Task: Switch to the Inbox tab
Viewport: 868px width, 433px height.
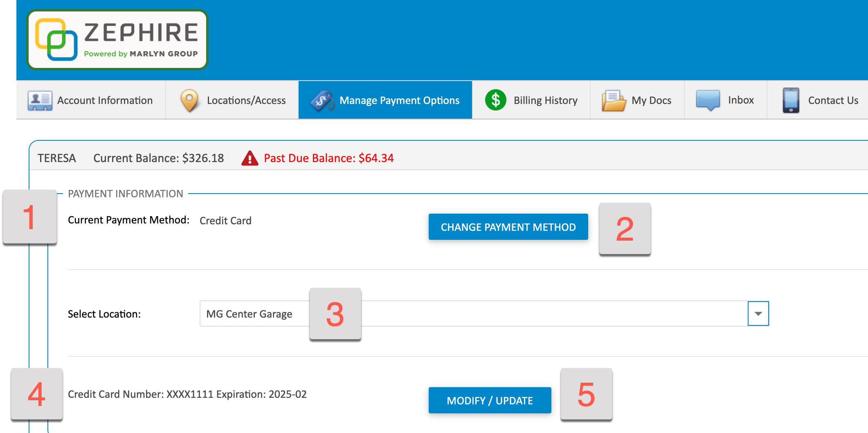Action: (x=740, y=100)
